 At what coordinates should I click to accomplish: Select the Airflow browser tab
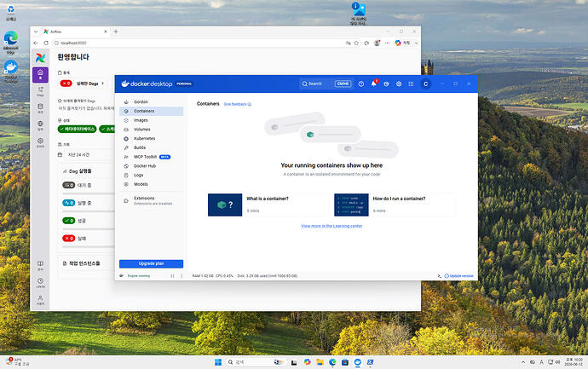tap(75, 32)
